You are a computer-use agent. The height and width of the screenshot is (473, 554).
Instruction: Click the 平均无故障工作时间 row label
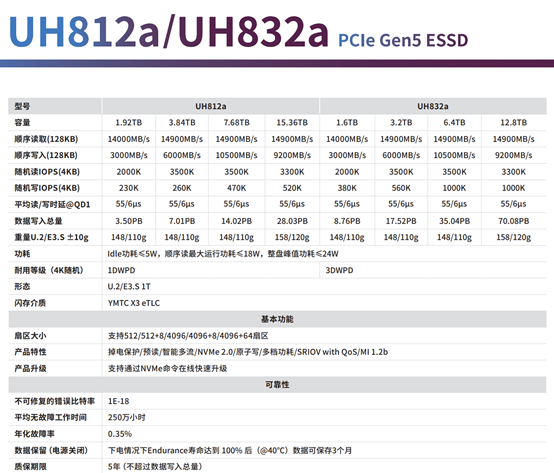[x=51, y=418]
